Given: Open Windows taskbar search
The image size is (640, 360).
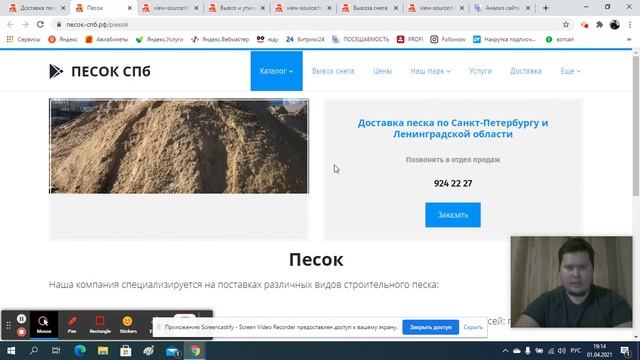Looking at the screenshot, I should pos(34,351).
